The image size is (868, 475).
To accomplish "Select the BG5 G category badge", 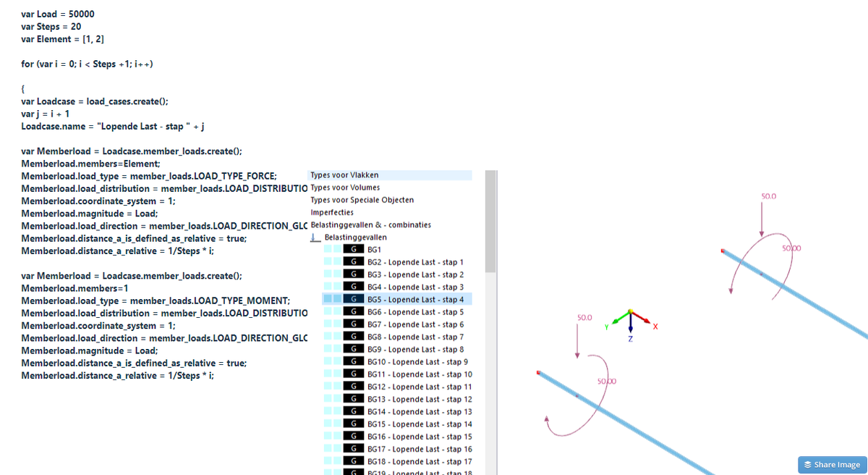I will coord(353,299).
